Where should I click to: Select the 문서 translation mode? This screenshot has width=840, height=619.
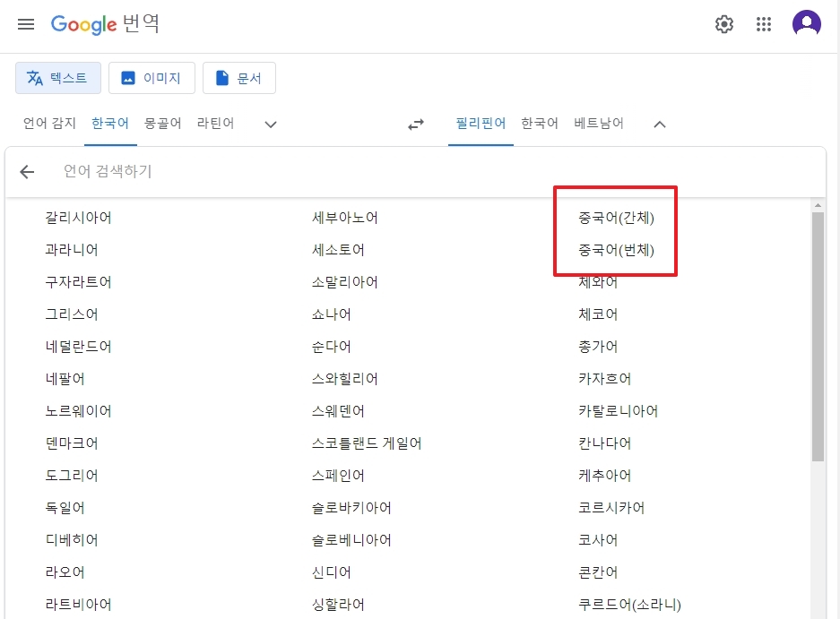[x=239, y=78]
